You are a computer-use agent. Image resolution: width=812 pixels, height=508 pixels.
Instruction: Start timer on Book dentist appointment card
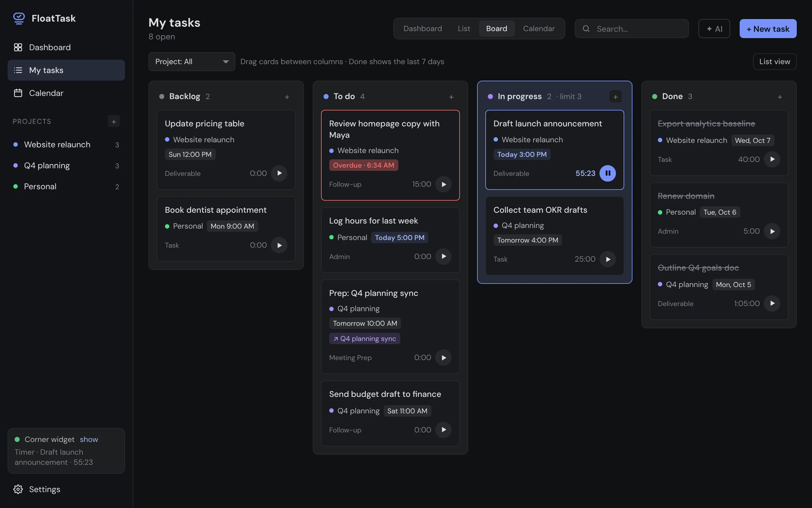(x=279, y=245)
